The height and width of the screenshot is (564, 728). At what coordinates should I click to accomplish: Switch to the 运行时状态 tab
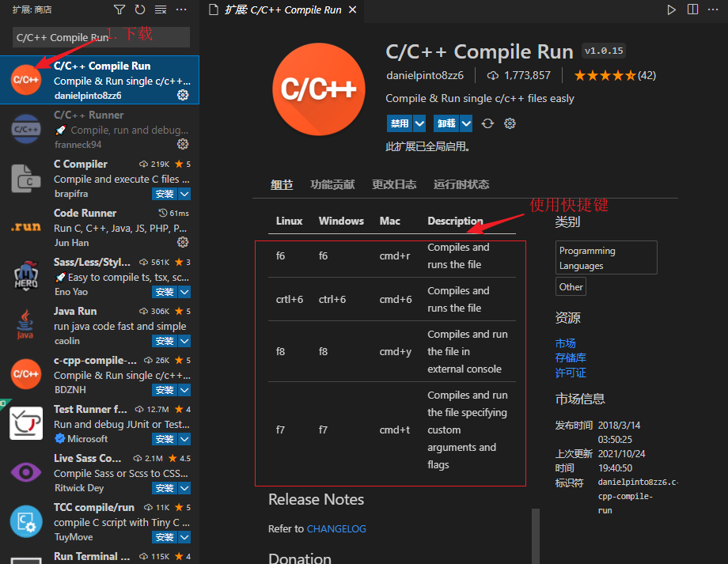coord(461,185)
